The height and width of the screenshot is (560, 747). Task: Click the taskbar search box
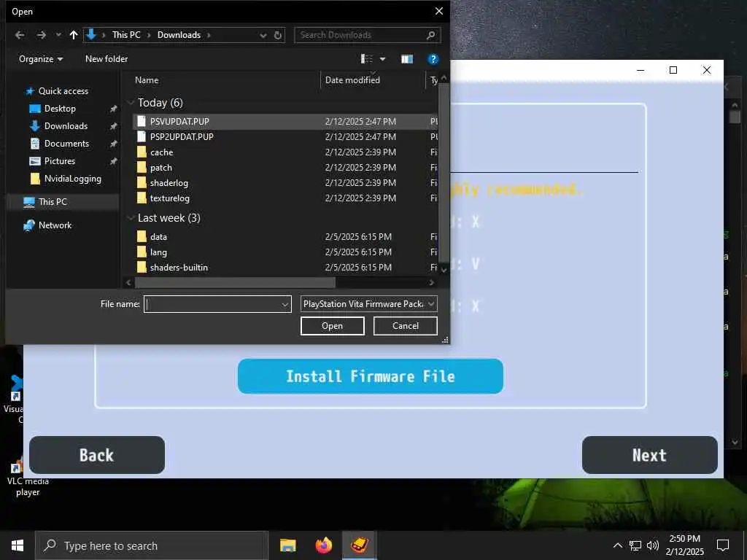point(152,545)
